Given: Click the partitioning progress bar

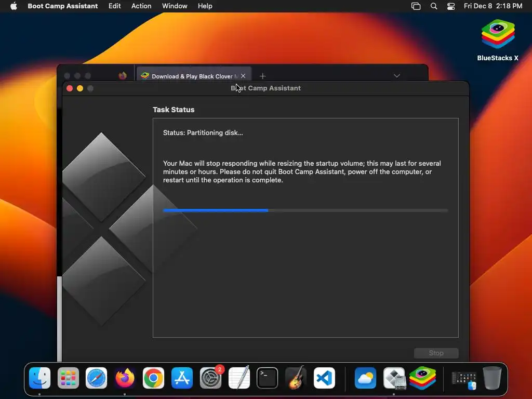Looking at the screenshot, I should click(x=305, y=210).
